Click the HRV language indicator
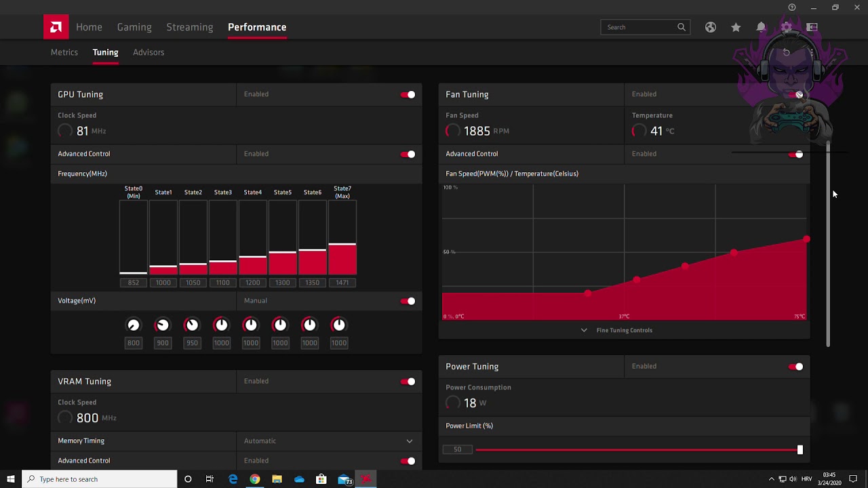 coord(807,479)
